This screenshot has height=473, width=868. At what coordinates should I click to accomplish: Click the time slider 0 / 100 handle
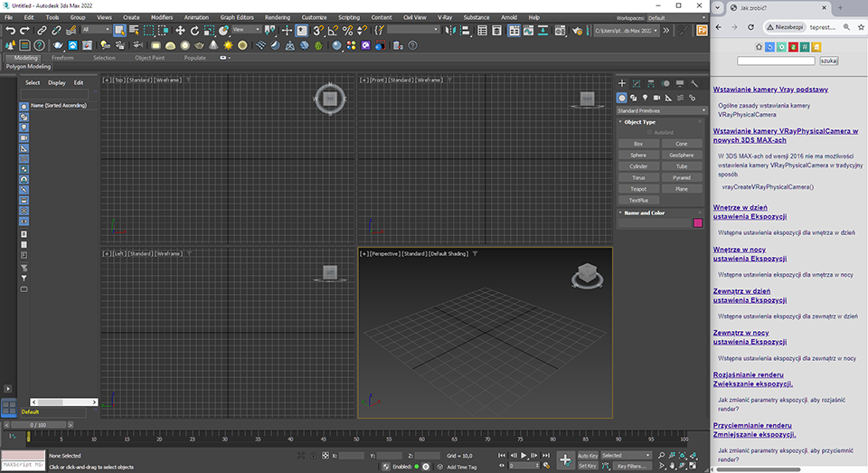tap(38, 425)
